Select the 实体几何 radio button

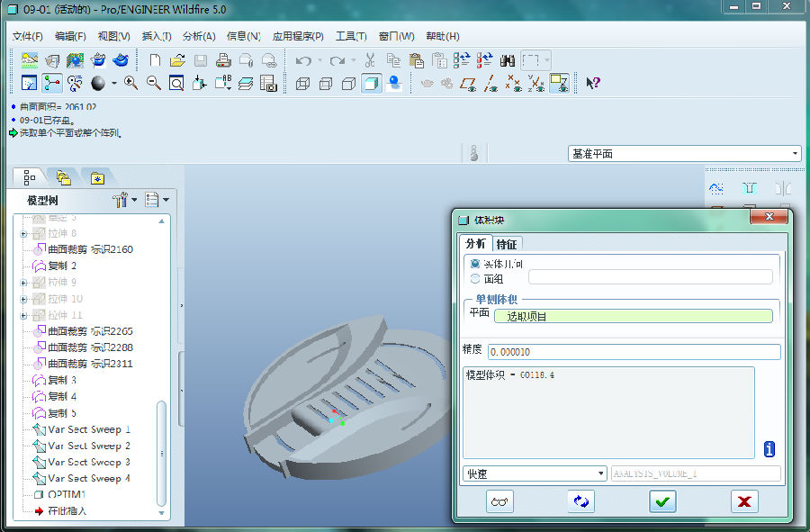(475, 264)
